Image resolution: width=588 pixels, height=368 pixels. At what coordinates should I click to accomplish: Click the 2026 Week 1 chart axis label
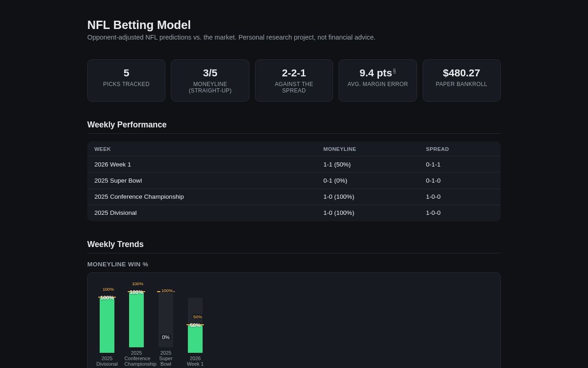(x=195, y=361)
